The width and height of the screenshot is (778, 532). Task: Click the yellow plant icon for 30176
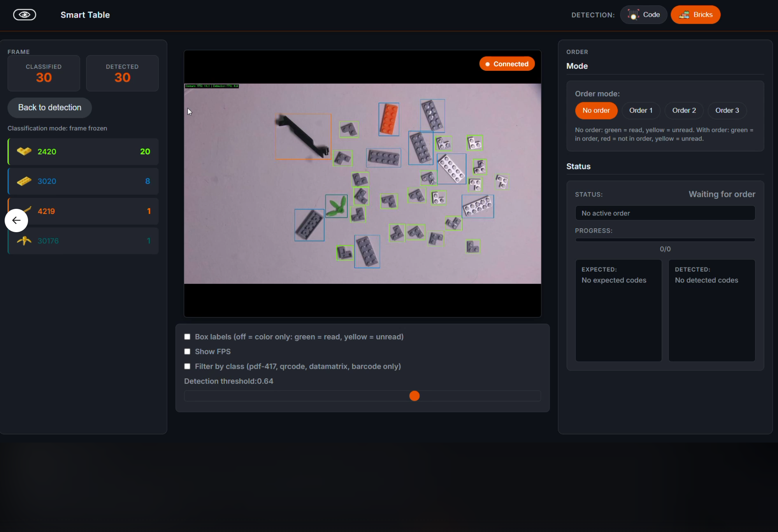pos(24,241)
